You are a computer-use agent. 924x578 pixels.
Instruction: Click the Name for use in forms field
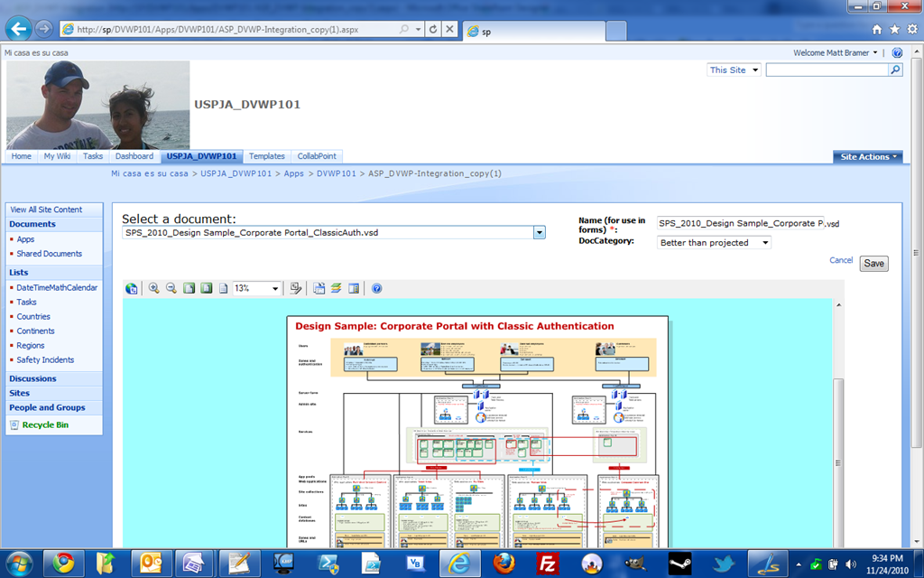(741, 224)
